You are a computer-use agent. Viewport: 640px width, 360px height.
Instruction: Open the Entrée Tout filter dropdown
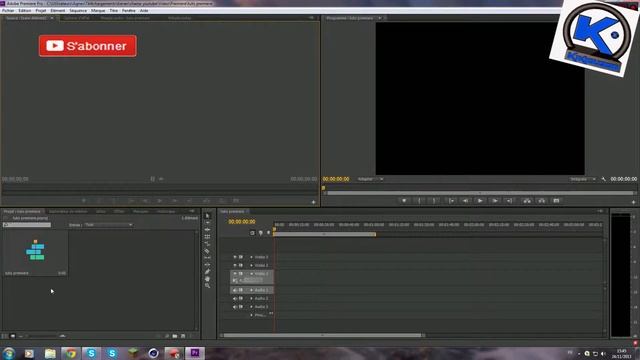click(x=109, y=225)
